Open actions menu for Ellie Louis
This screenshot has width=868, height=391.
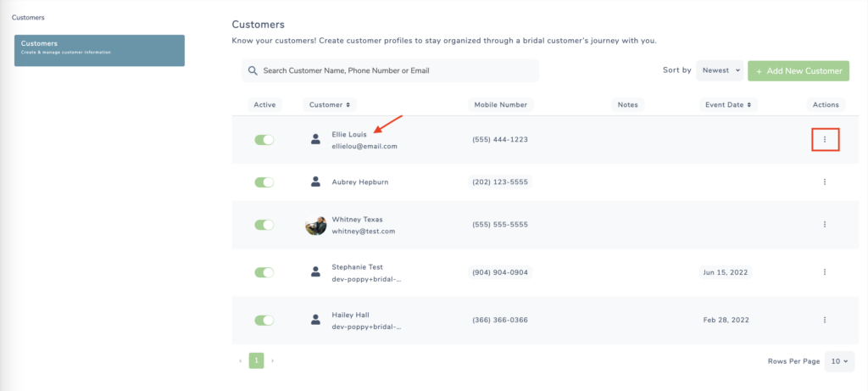pos(825,140)
